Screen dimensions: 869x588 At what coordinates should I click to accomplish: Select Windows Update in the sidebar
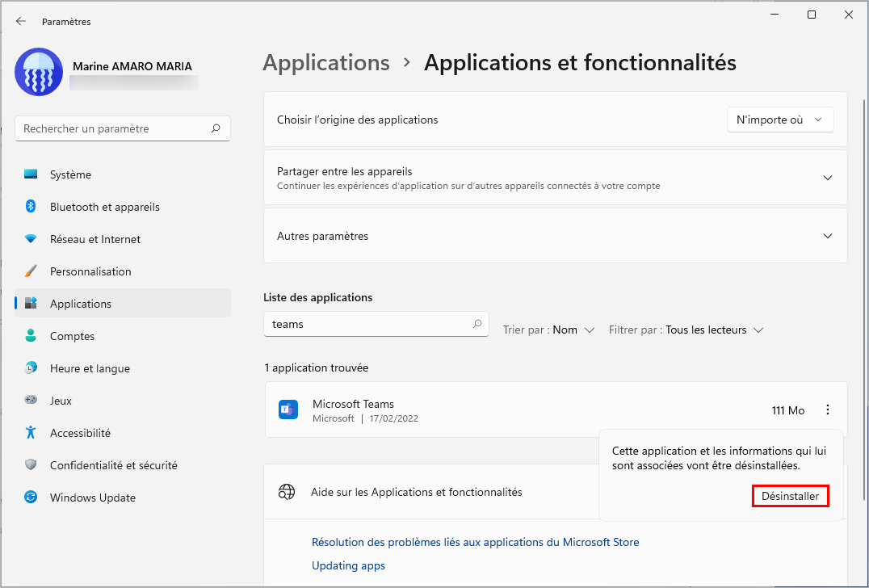click(123, 497)
